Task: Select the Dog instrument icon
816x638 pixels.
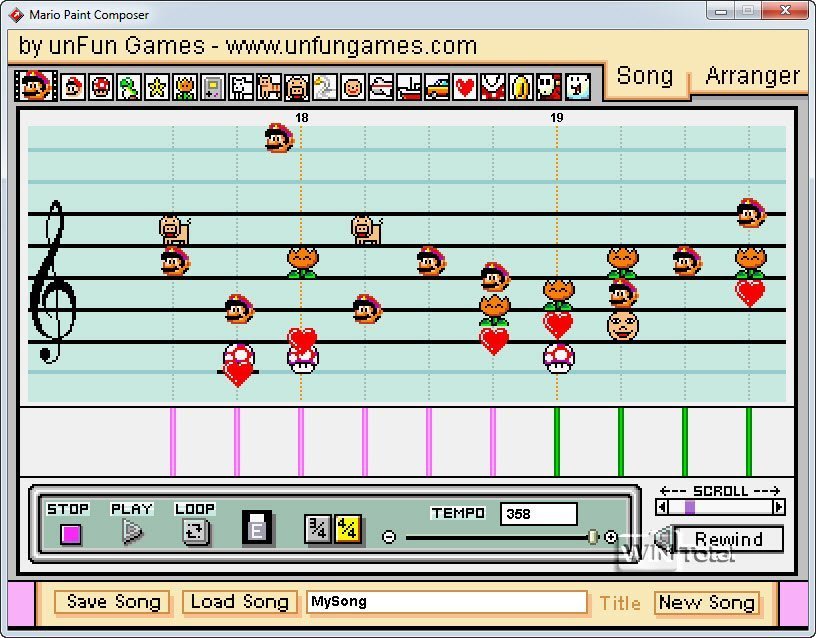Action: pyautogui.click(x=241, y=87)
